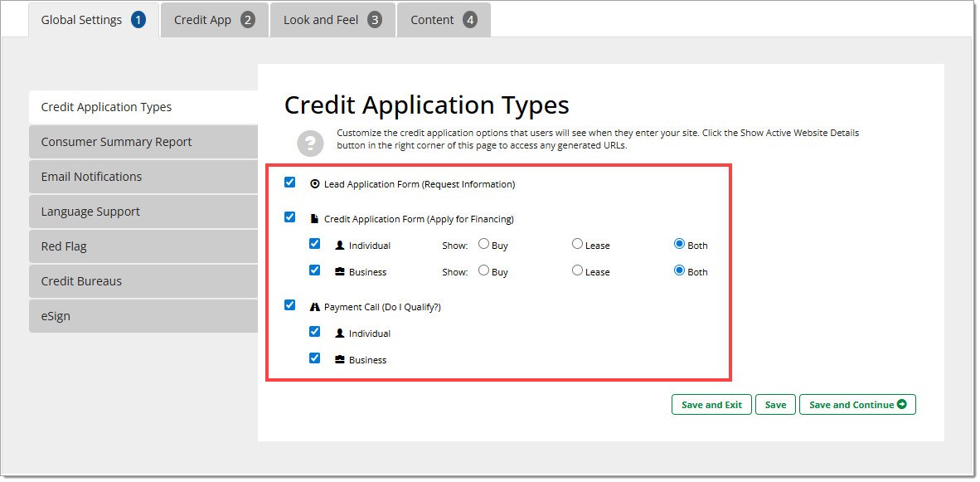The height and width of the screenshot is (482, 980).
Task: Select Buy radio for Individual credit application
Action: pos(483,245)
